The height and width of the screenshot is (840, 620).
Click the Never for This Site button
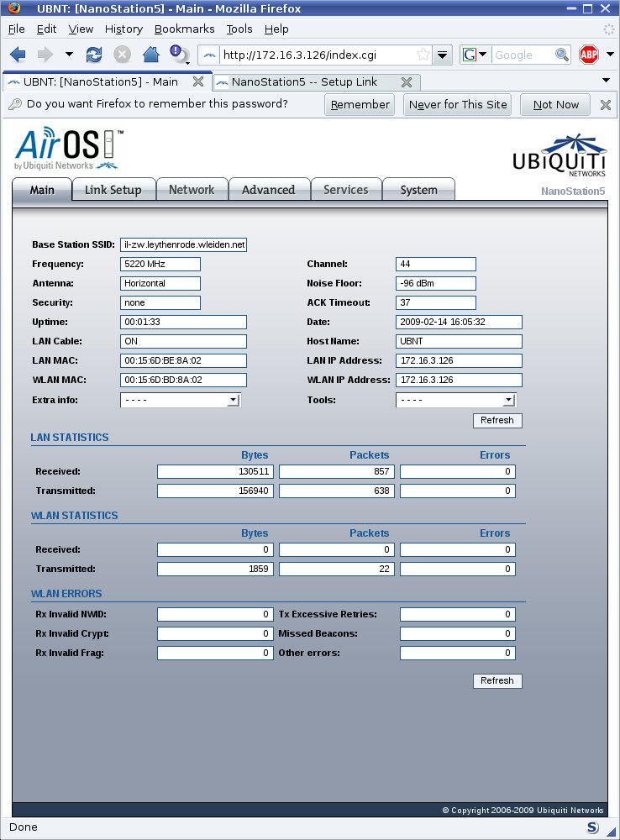coord(458,104)
